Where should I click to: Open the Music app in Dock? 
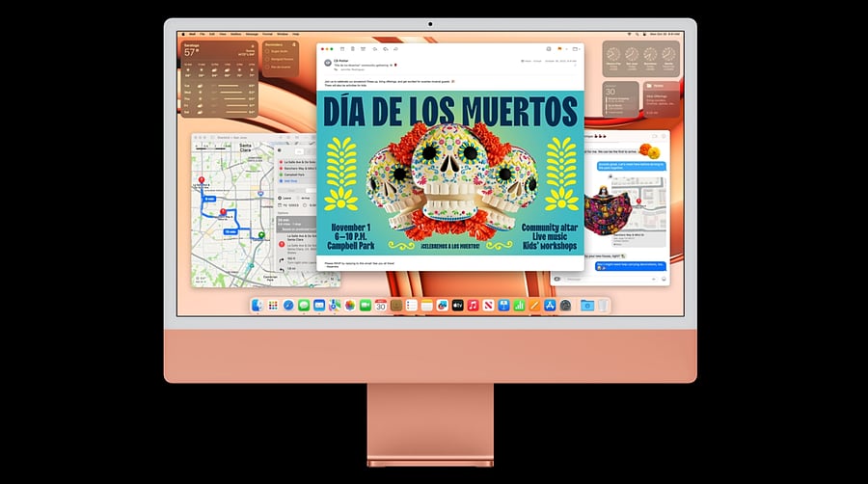tap(473, 306)
